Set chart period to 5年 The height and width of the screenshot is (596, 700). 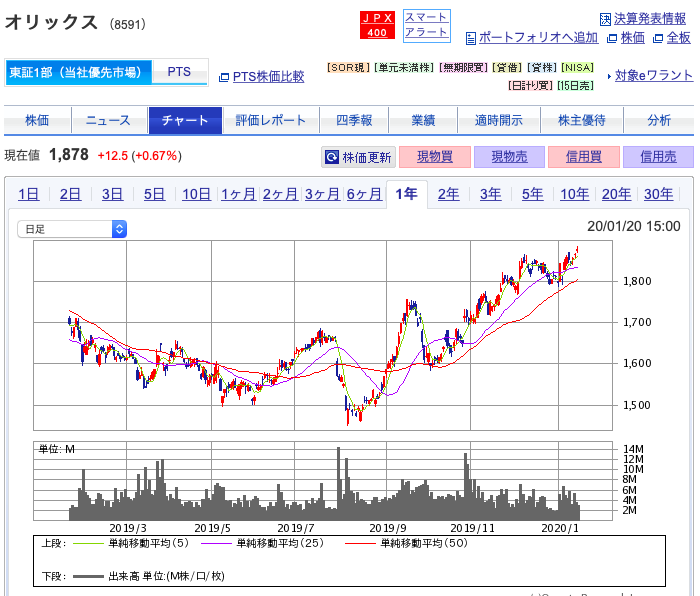pyautogui.click(x=533, y=194)
